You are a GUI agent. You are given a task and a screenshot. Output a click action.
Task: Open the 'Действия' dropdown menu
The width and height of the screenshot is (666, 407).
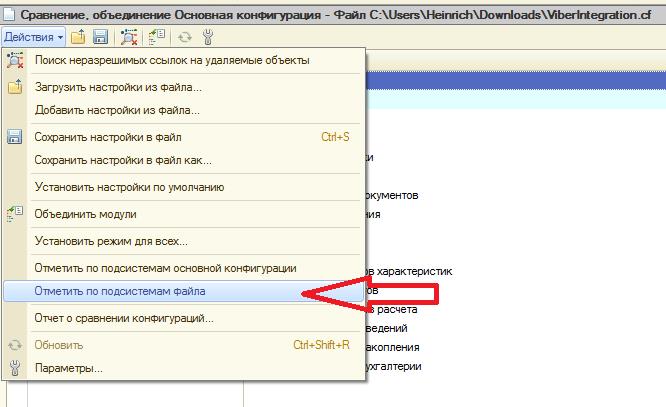[33, 37]
